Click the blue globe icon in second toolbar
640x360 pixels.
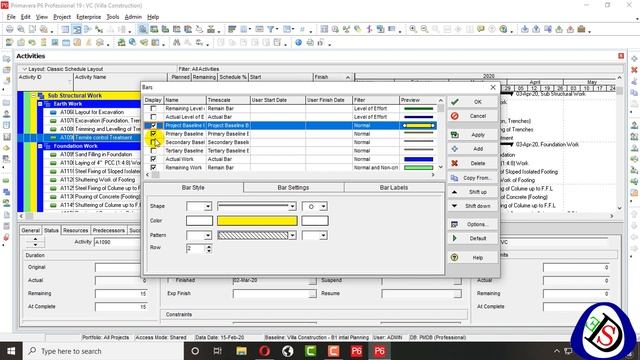coord(298,42)
